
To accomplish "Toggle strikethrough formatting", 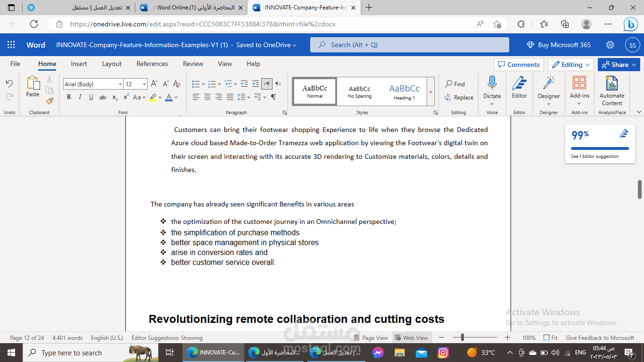I will (x=103, y=97).
